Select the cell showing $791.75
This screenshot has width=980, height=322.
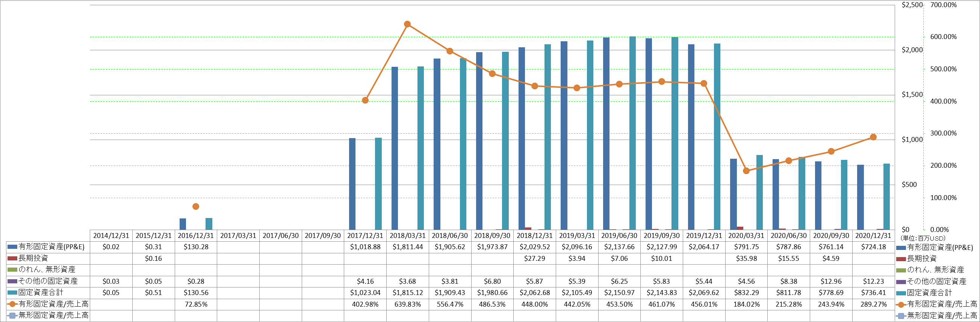746,247
